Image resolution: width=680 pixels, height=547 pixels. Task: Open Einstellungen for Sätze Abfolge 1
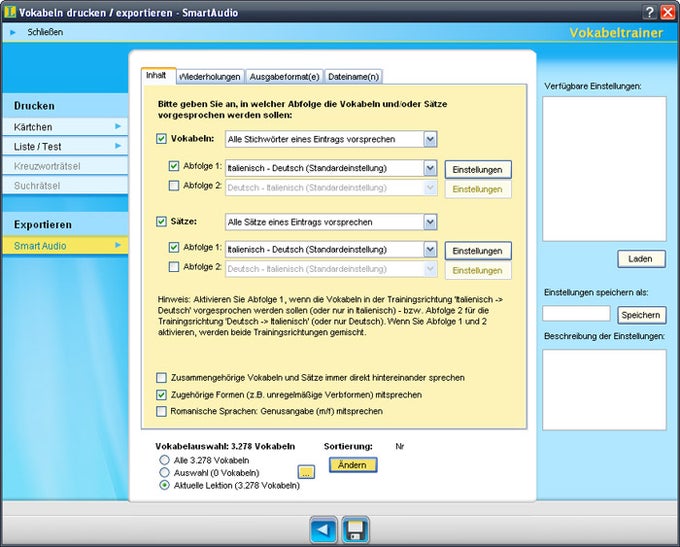click(478, 251)
